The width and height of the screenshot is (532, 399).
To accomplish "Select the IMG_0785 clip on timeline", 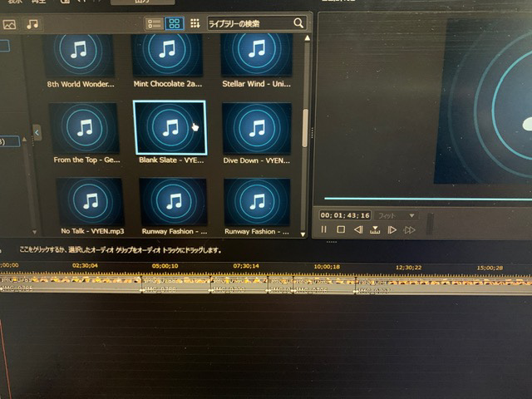I will point(70,284).
